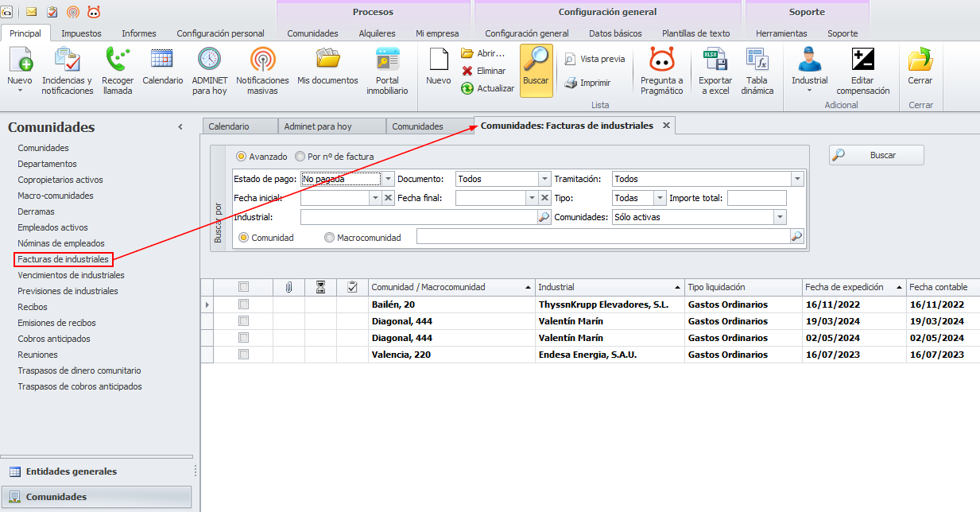Click the Importe total input field
The width and height of the screenshot is (980, 512).
(756, 198)
